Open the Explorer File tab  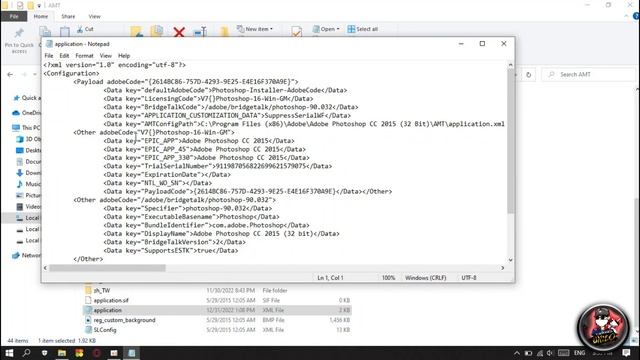tap(14, 16)
